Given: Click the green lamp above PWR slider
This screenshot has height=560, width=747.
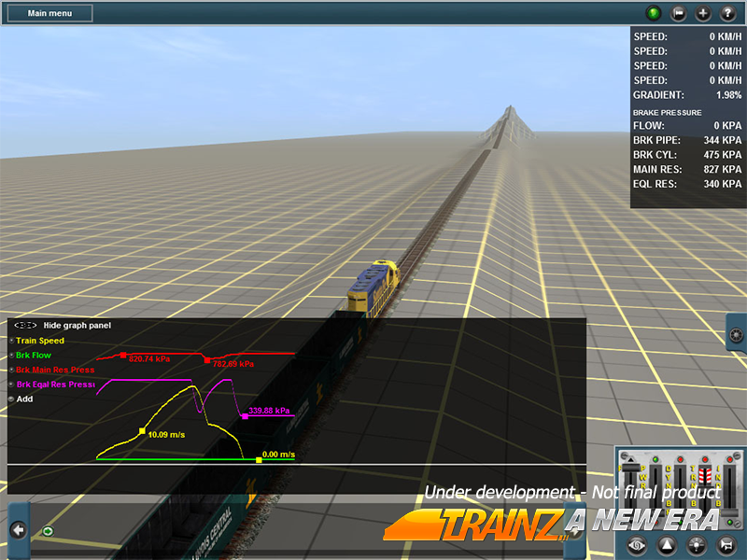Looking at the screenshot, I should [655, 459].
